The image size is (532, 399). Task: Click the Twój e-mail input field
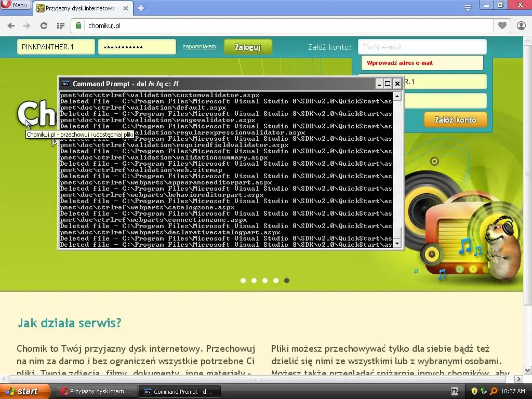422,47
